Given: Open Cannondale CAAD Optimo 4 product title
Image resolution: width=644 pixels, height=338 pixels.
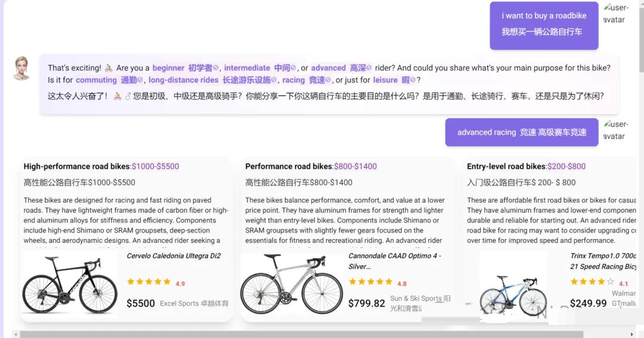Looking at the screenshot, I should click(x=395, y=261).
